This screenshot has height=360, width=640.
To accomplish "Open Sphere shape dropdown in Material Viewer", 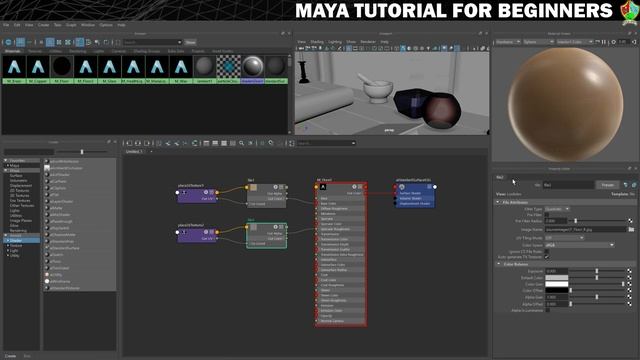I will click(539, 42).
